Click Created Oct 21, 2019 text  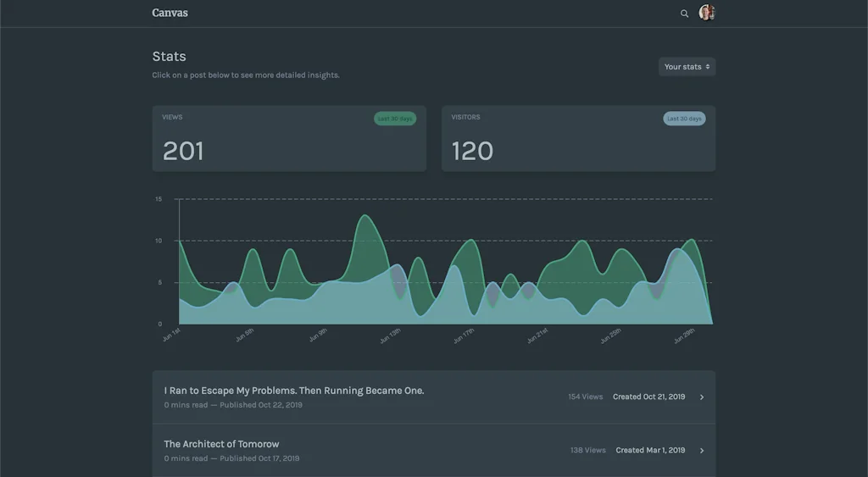648,397
